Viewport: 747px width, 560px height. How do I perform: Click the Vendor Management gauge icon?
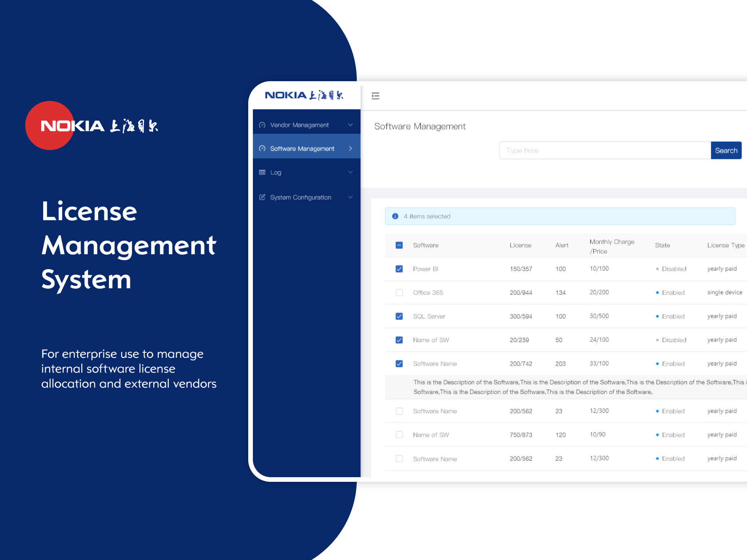click(262, 125)
